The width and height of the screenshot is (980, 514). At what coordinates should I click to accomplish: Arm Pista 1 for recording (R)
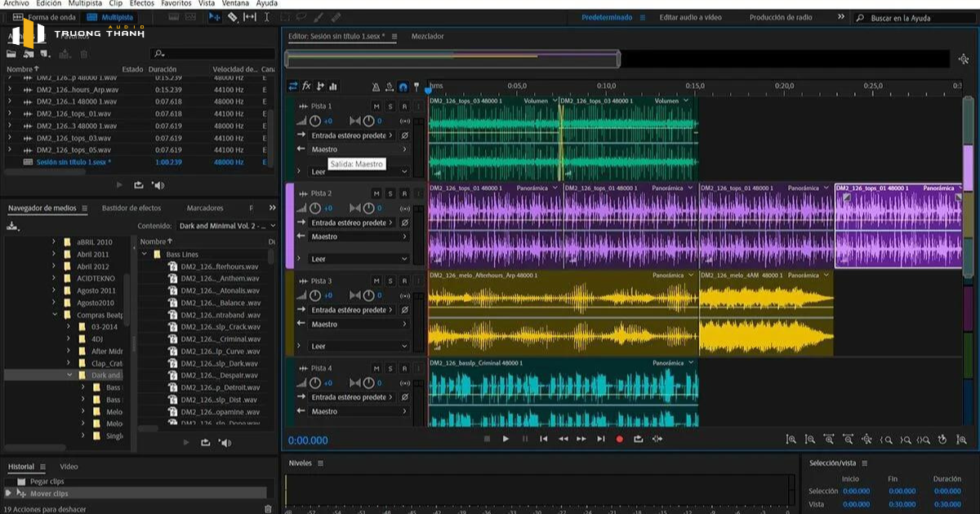pyautogui.click(x=403, y=106)
